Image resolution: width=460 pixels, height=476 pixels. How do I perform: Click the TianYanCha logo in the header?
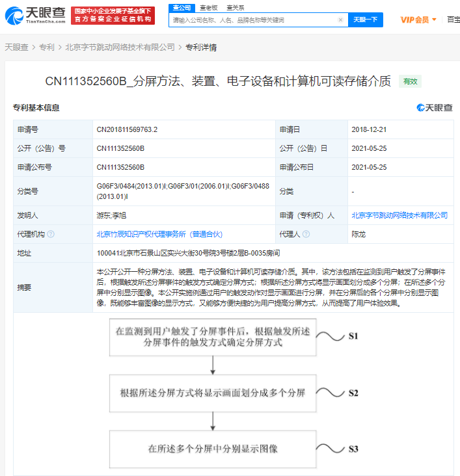(34, 16)
